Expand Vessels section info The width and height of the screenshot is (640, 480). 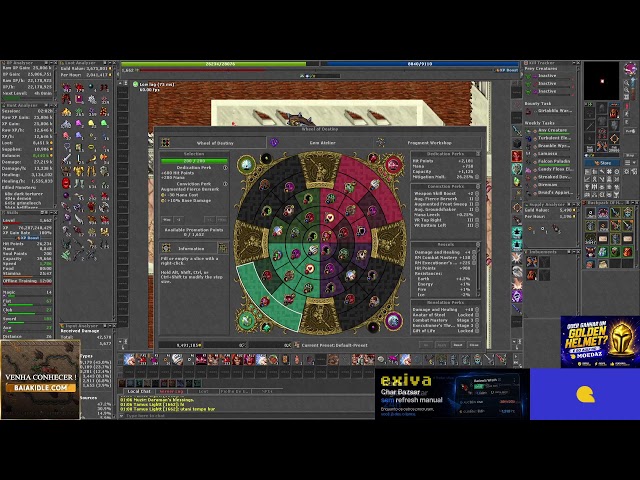(x=478, y=244)
